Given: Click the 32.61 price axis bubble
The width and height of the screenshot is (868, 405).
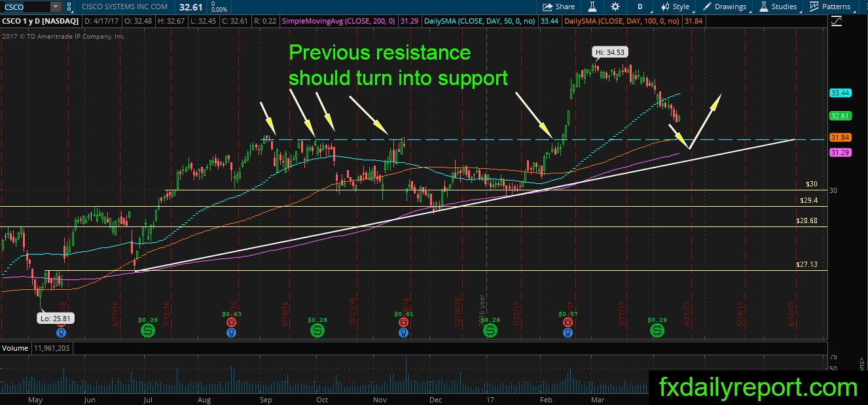Looking at the screenshot, I should pos(840,116).
